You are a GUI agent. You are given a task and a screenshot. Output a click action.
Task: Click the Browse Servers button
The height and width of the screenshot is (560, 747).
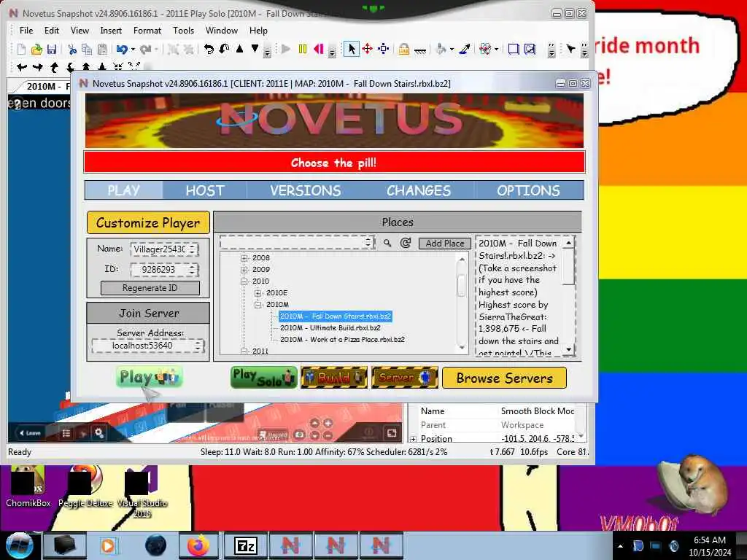[505, 378]
